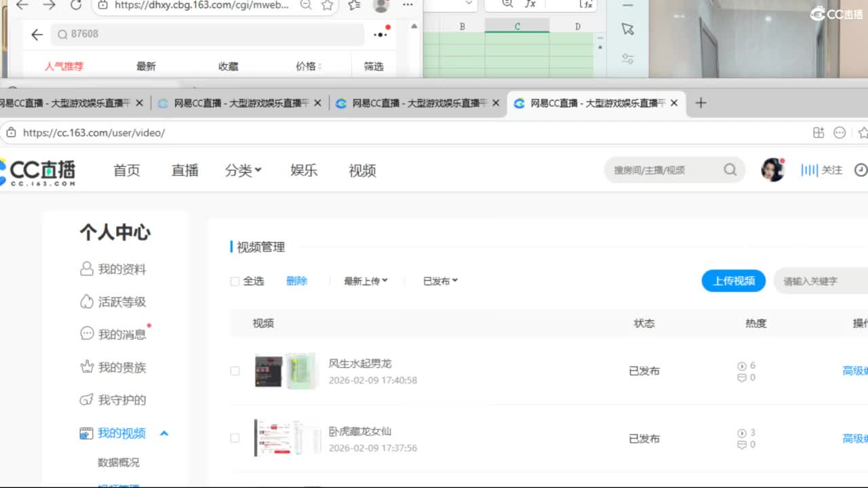Screen dimensions: 868x488
Task: Open the 已发布 status filter dropdown
Action: (440, 281)
